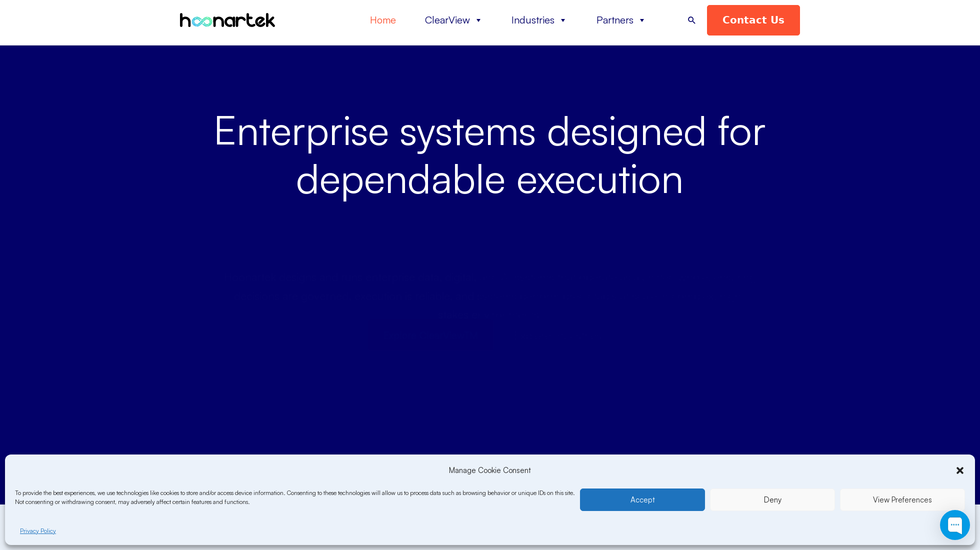Viewport: 980px width, 550px height.
Task: Accept the cookie consent
Action: click(642, 499)
